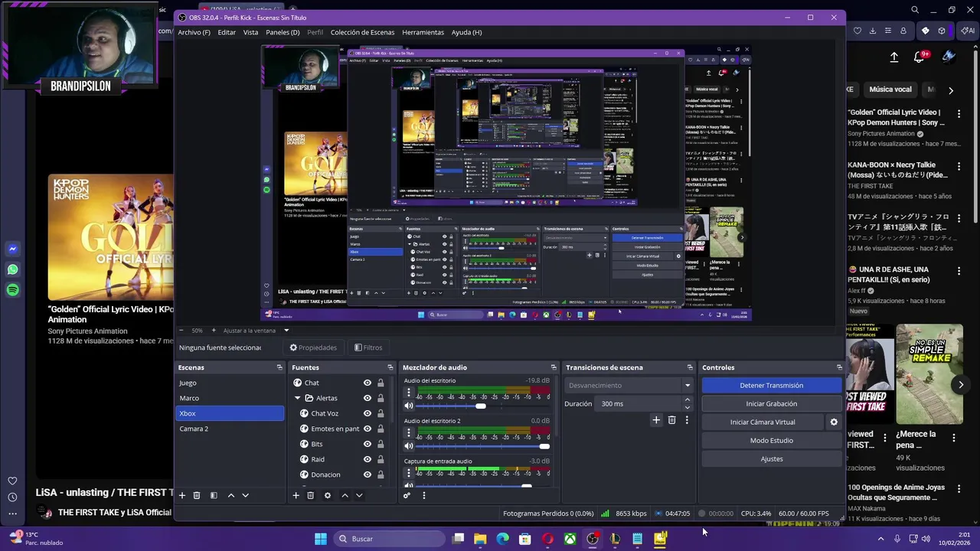The width and height of the screenshot is (980, 551).
Task: Increase transition duration with up arrow
Action: click(x=687, y=400)
